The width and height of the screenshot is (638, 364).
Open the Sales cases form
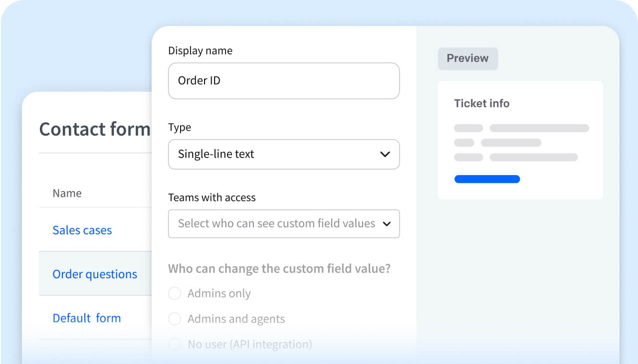click(82, 230)
